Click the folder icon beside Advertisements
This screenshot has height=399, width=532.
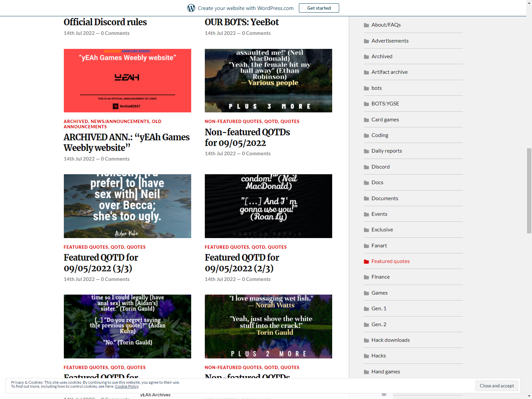coord(366,41)
